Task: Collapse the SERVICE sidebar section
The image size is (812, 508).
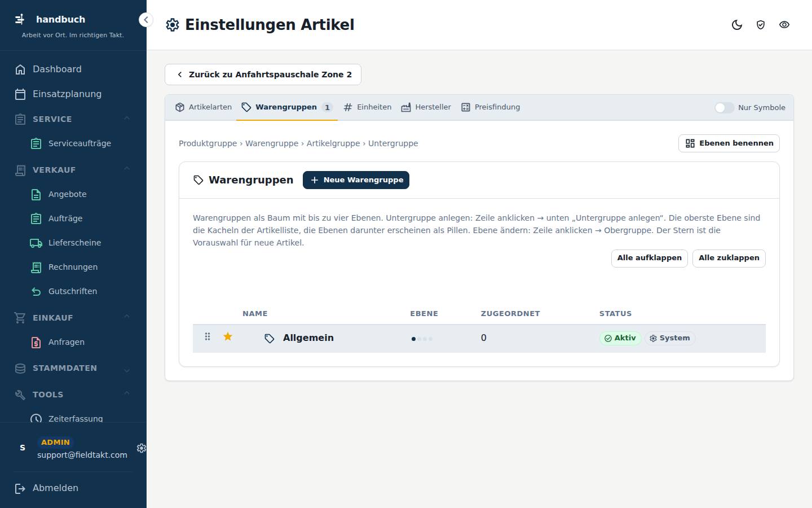Action: point(73,119)
